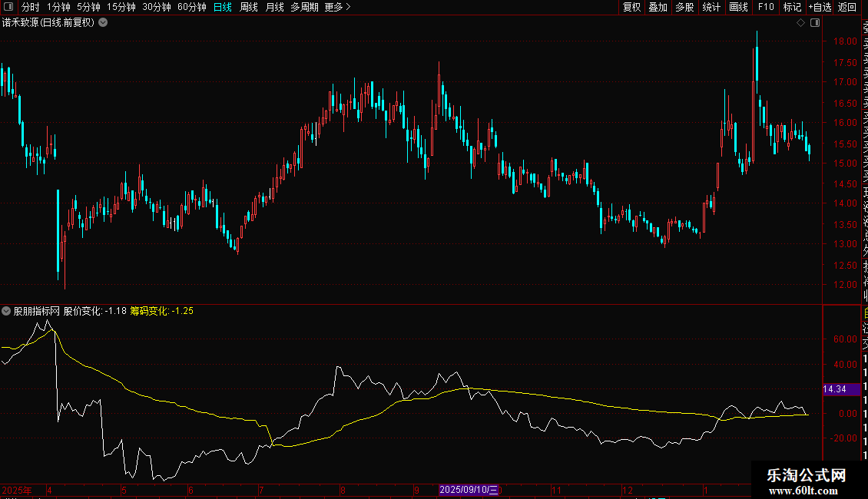Click the 股价变化 indicator value label

click(x=94, y=311)
